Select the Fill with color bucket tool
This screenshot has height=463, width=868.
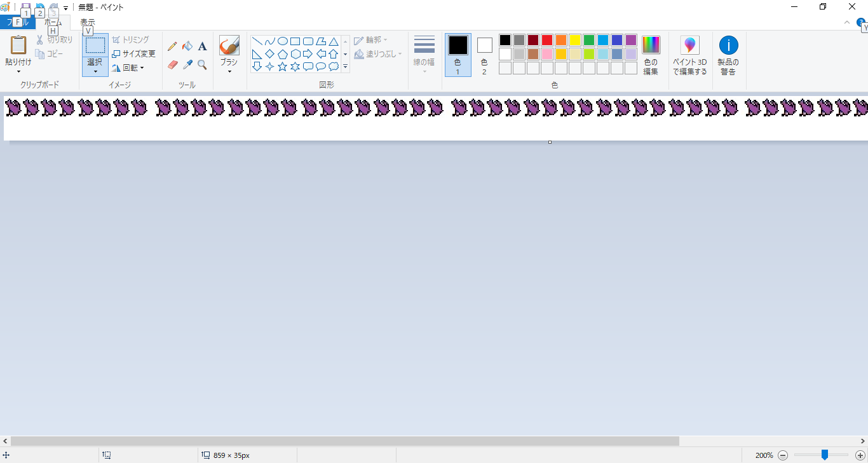tap(187, 46)
